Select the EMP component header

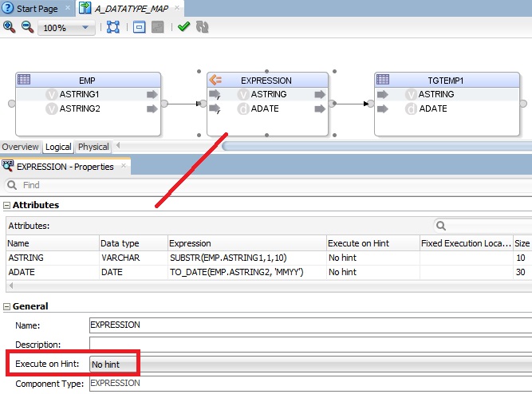(88, 81)
